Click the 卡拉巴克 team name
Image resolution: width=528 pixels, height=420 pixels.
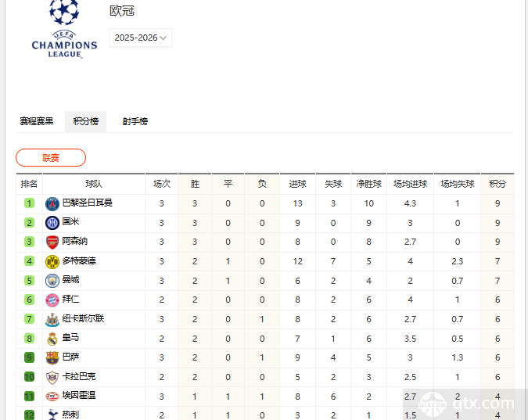click(x=79, y=376)
